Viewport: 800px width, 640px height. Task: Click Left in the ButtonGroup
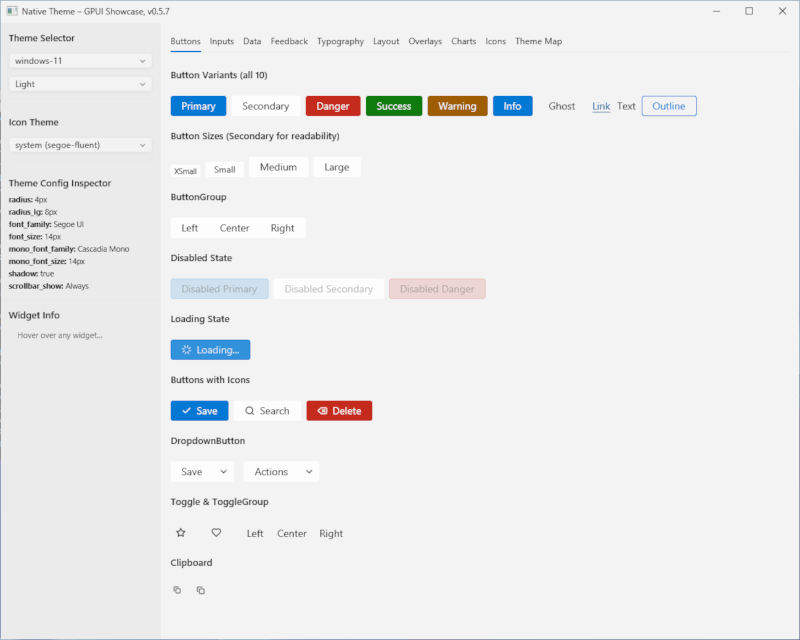pyautogui.click(x=190, y=228)
